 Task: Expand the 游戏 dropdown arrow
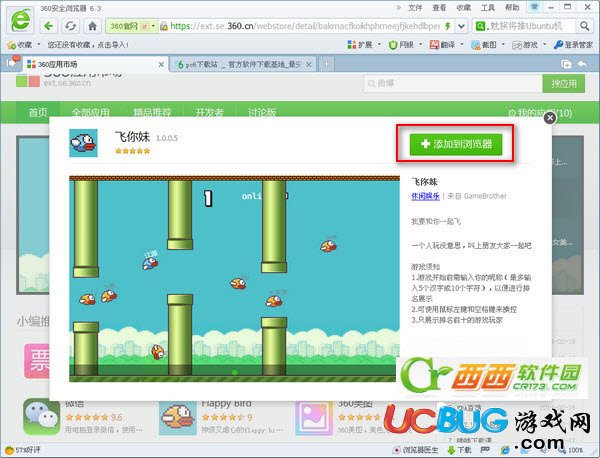545,45
